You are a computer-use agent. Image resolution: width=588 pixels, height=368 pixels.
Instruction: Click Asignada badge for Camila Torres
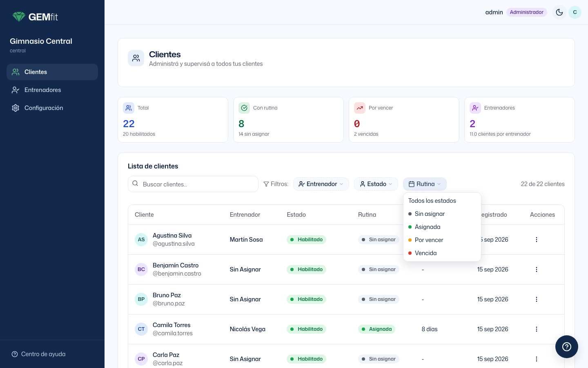click(376, 329)
